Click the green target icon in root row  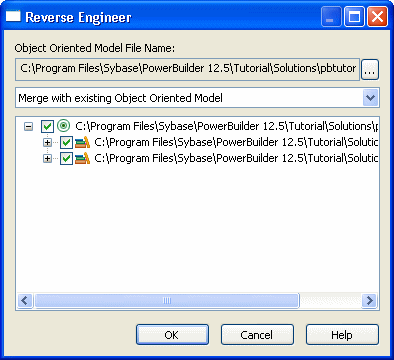click(x=63, y=126)
